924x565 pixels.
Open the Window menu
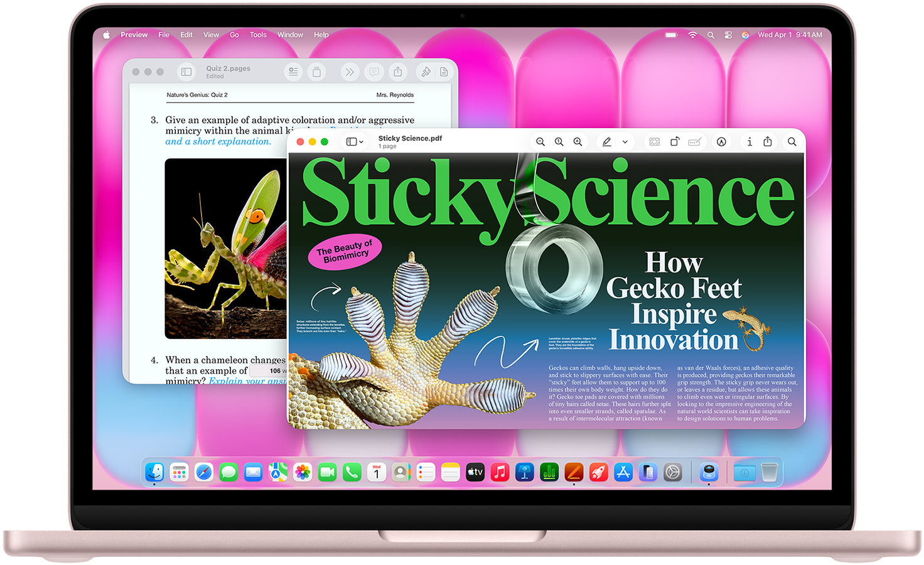290,35
